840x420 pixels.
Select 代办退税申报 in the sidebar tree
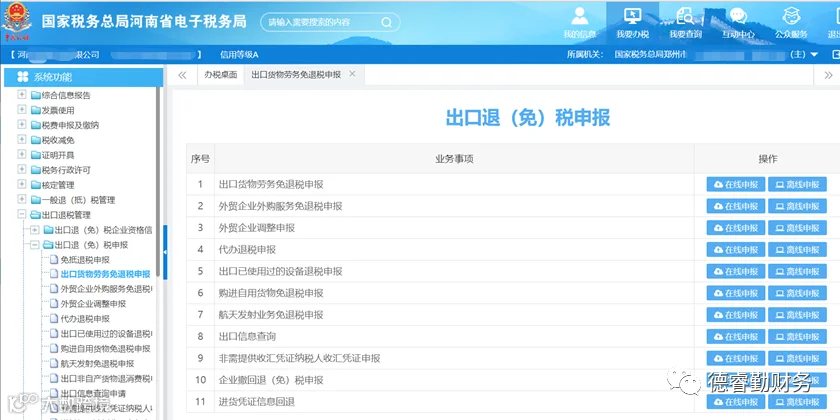85,319
